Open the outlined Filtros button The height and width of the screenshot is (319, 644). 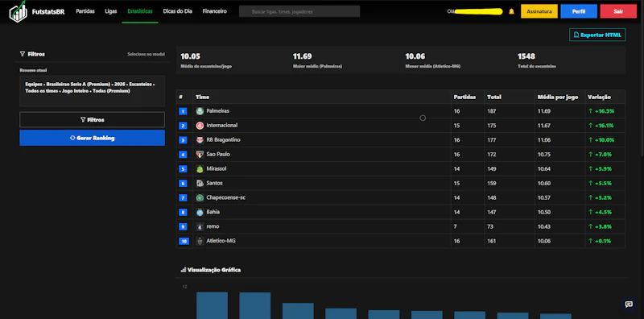(92, 119)
